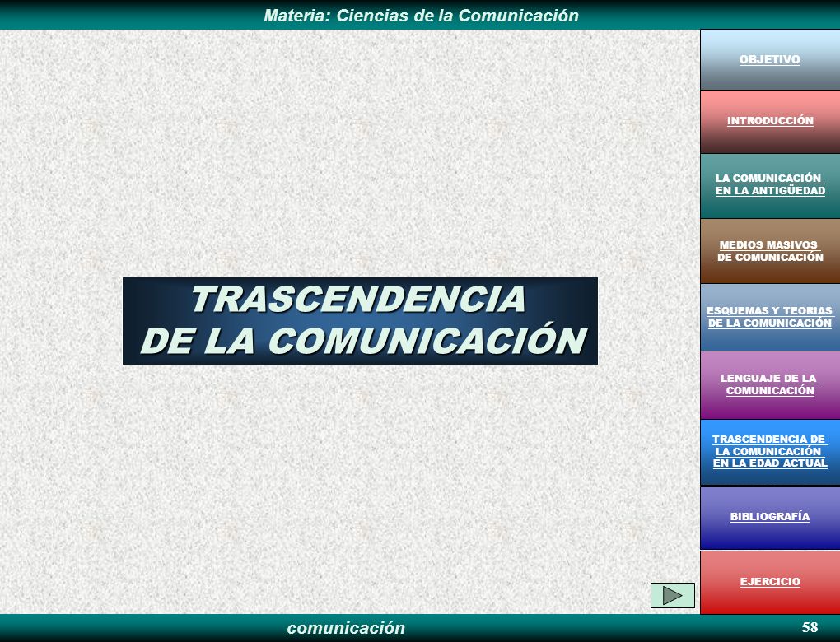The width and height of the screenshot is (840, 642).
Task: Open the OBJETIVO section link
Action: (770, 59)
